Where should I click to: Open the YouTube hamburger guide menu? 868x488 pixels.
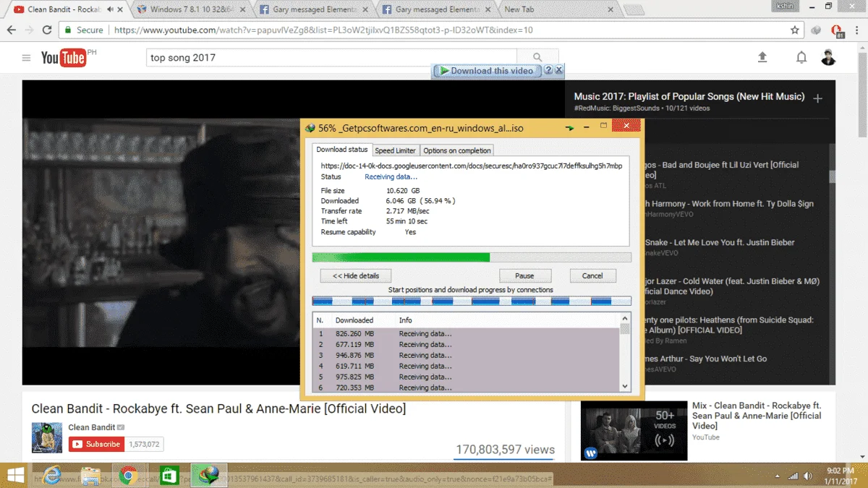tap(26, 58)
